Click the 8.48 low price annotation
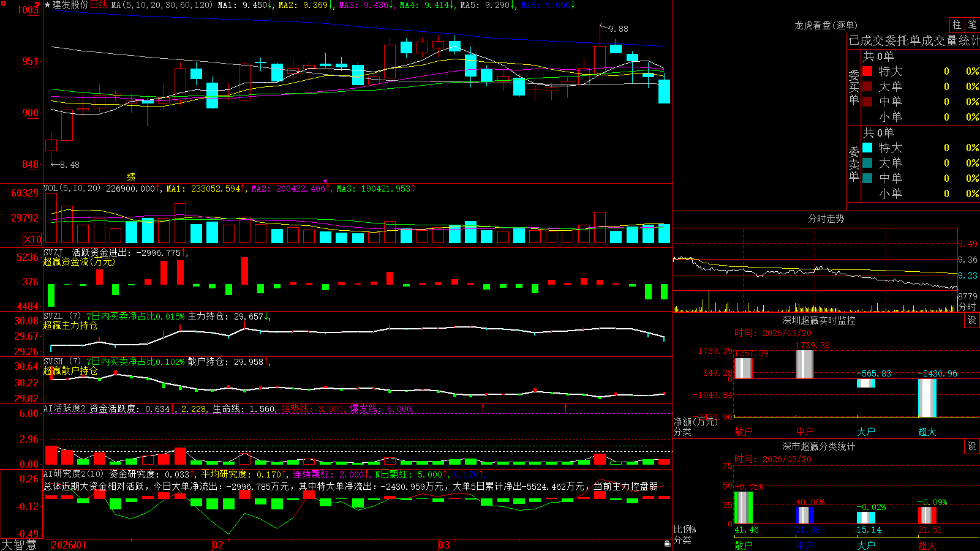Screen dimensions: 980x551 70,165
